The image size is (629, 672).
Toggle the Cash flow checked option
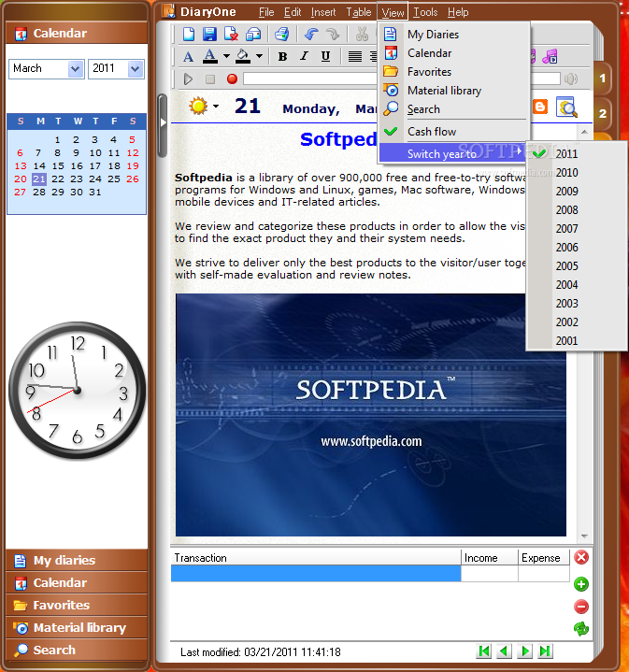coord(453,132)
